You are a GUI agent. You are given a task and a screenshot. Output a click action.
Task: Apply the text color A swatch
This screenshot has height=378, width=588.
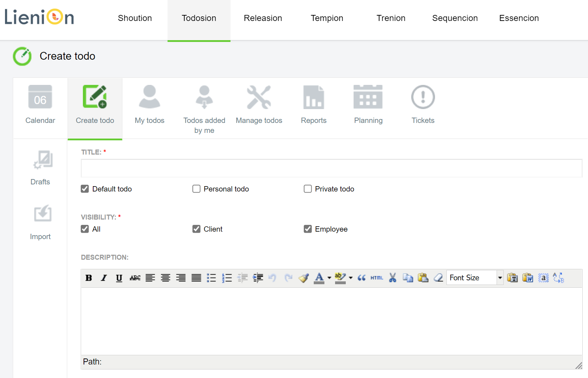pos(319,278)
